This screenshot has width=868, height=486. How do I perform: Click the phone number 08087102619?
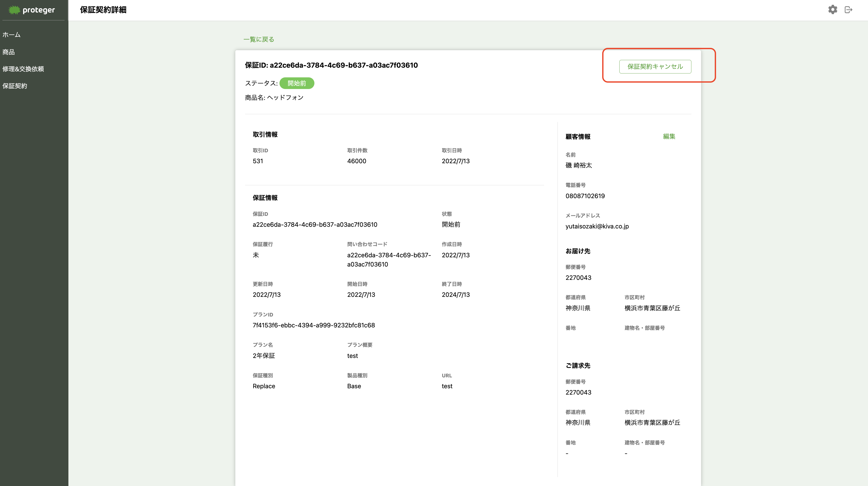pos(585,196)
